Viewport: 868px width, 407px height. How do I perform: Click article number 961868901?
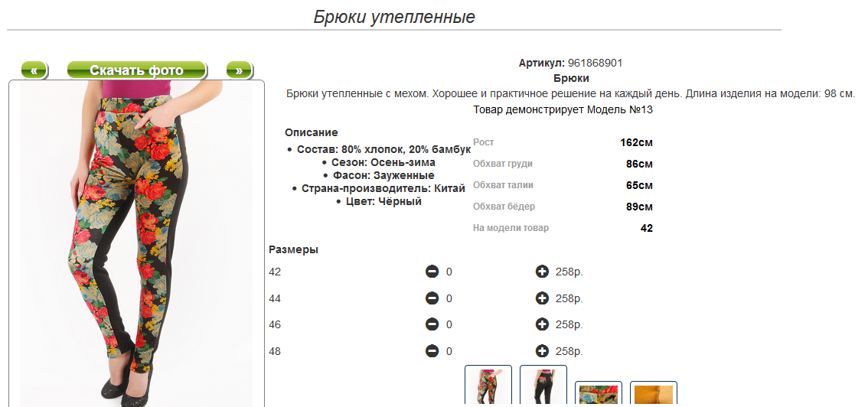tap(595, 63)
